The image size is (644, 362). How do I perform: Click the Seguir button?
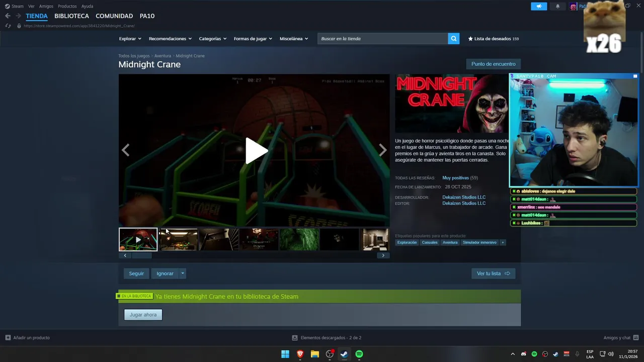136,274
